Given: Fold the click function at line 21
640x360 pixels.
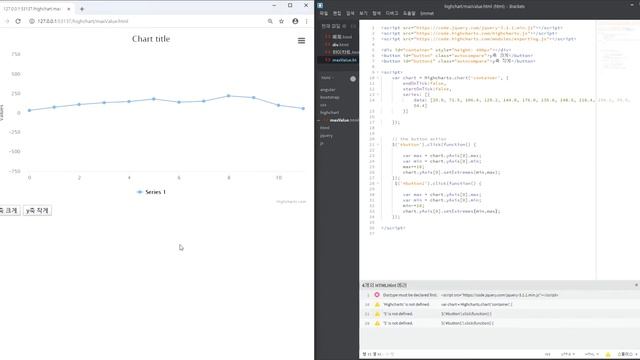Looking at the screenshot, I should [378, 144].
